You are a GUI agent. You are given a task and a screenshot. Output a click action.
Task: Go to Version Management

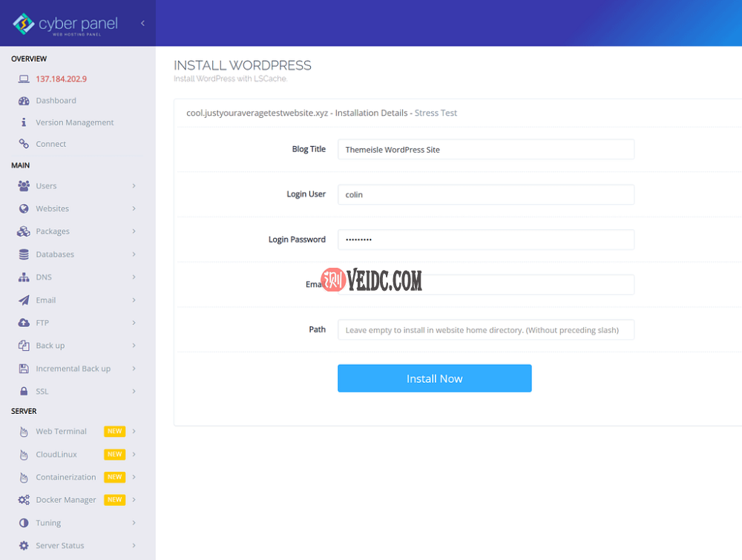[x=73, y=122]
